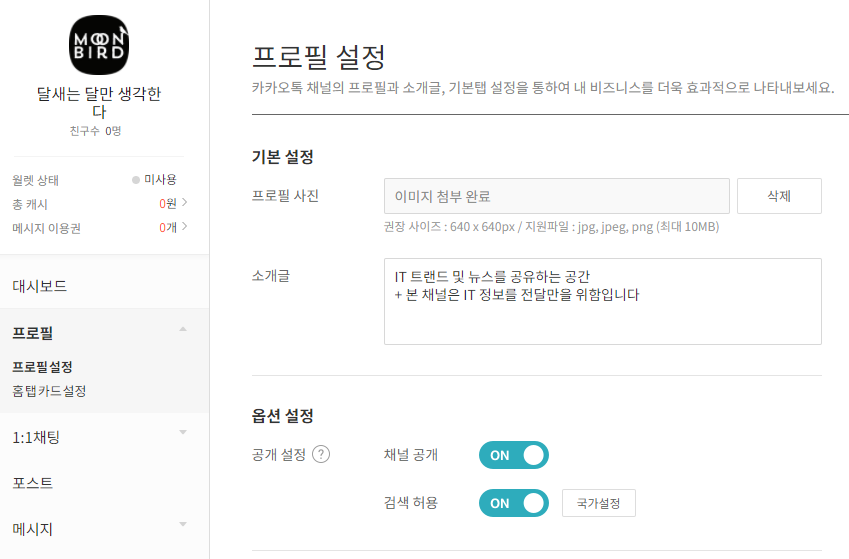Expand the 메시지 menu arrow
The height and width of the screenshot is (559, 849).
point(183,524)
